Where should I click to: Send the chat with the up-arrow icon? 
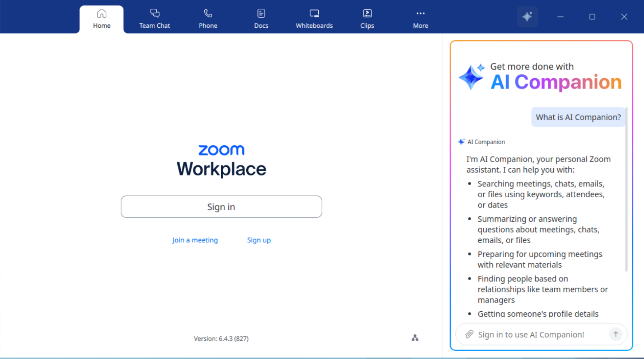click(616, 334)
